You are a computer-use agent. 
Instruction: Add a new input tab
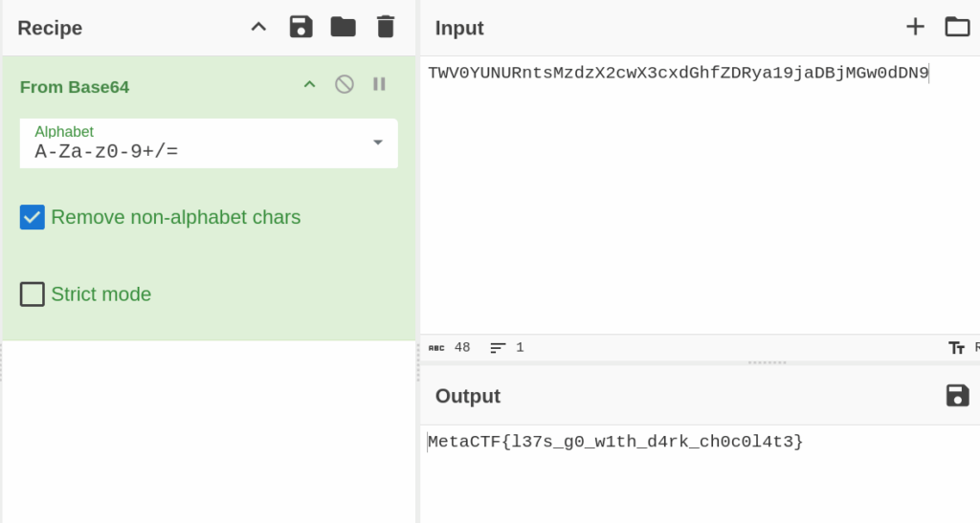(915, 27)
